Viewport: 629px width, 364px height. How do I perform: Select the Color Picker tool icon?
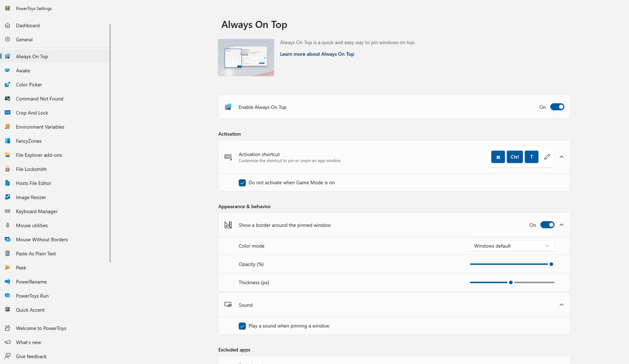[8, 84]
